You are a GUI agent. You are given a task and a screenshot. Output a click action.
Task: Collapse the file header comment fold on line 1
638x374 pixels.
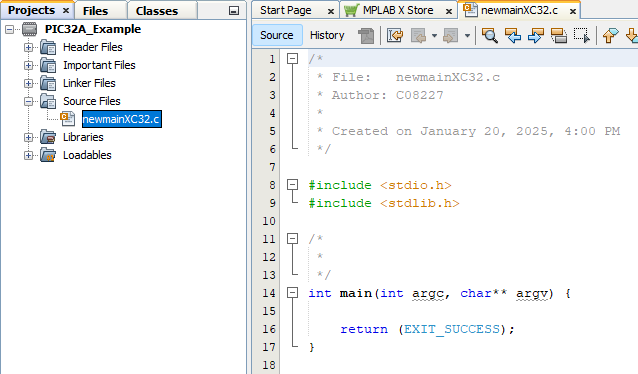[292, 59]
